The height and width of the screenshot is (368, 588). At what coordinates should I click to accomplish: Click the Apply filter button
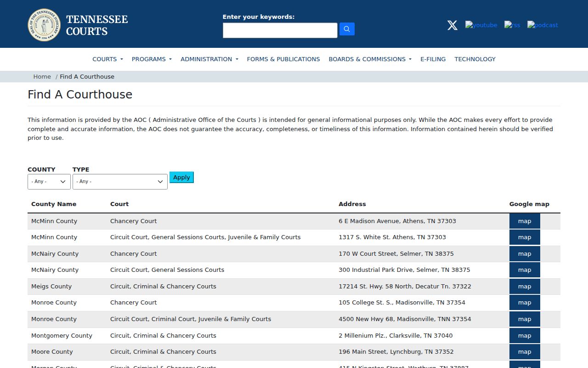181,177
